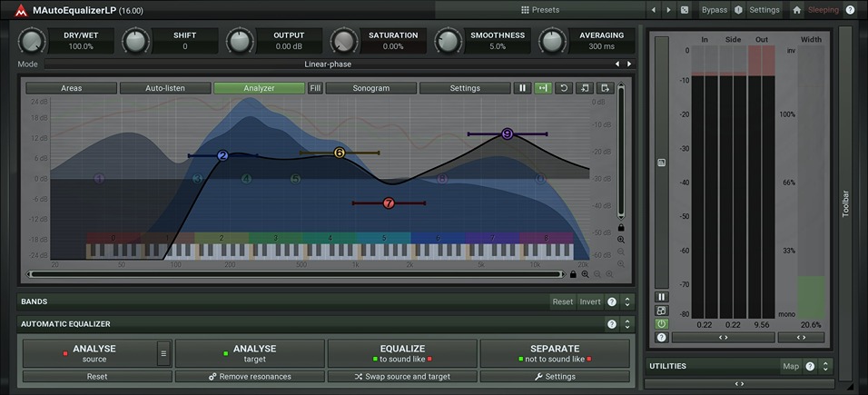The width and height of the screenshot is (868, 395).
Task: Collapse the AUTOMATIC EQUALIZER panel
Action: point(627,324)
